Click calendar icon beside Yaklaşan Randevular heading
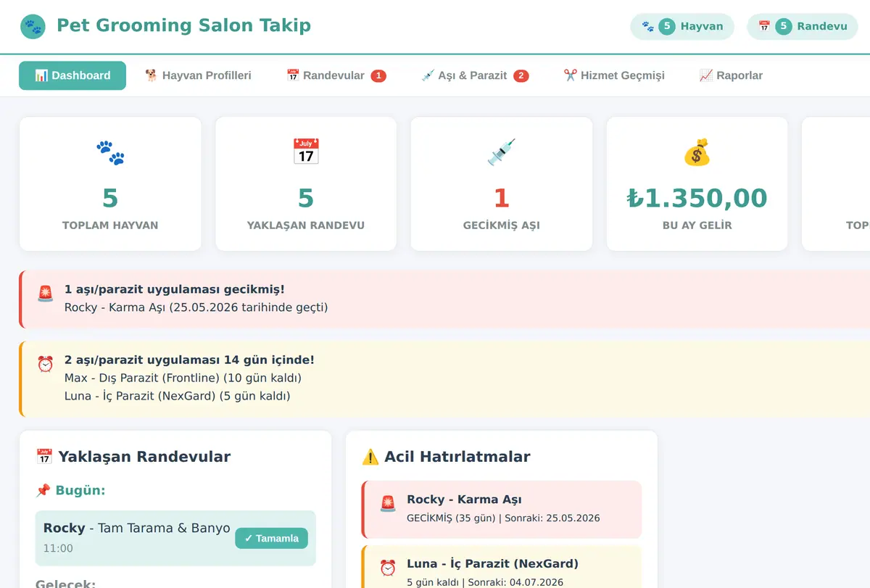The height and width of the screenshot is (588, 870). point(44,457)
